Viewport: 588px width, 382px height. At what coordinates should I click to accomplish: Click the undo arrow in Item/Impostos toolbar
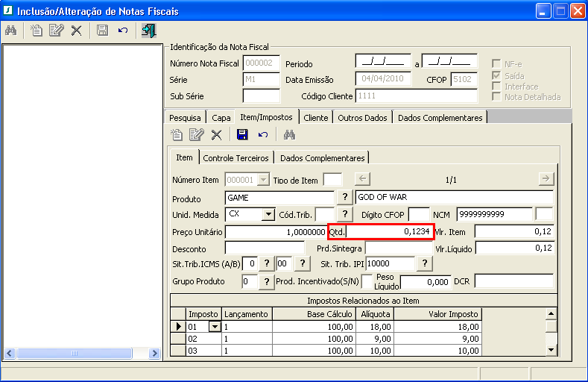point(263,135)
